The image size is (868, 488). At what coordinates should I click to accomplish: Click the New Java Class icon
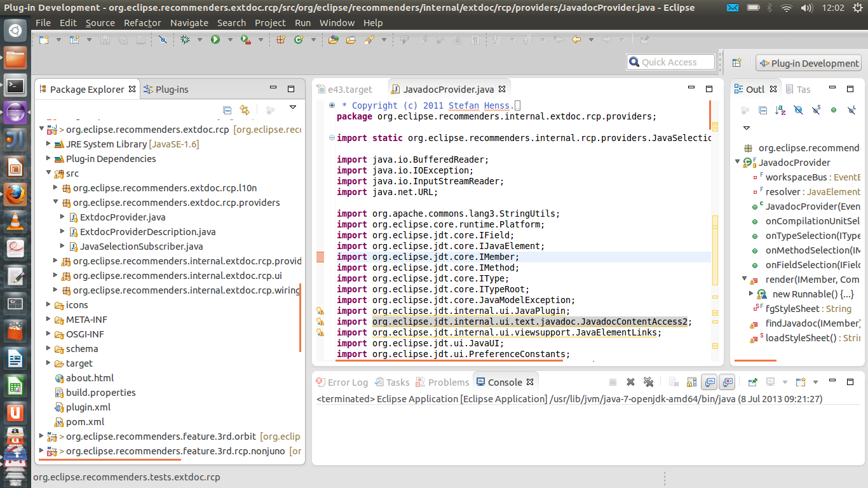pos(299,39)
